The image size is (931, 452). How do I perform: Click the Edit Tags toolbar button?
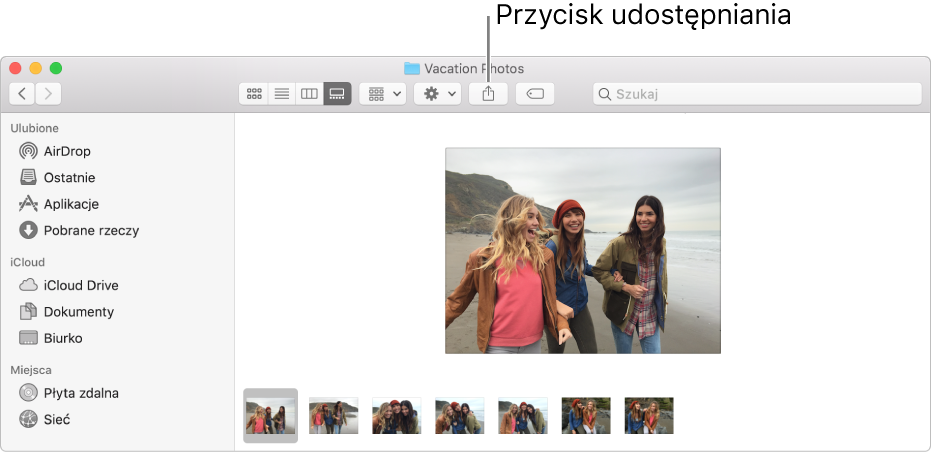[535, 94]
